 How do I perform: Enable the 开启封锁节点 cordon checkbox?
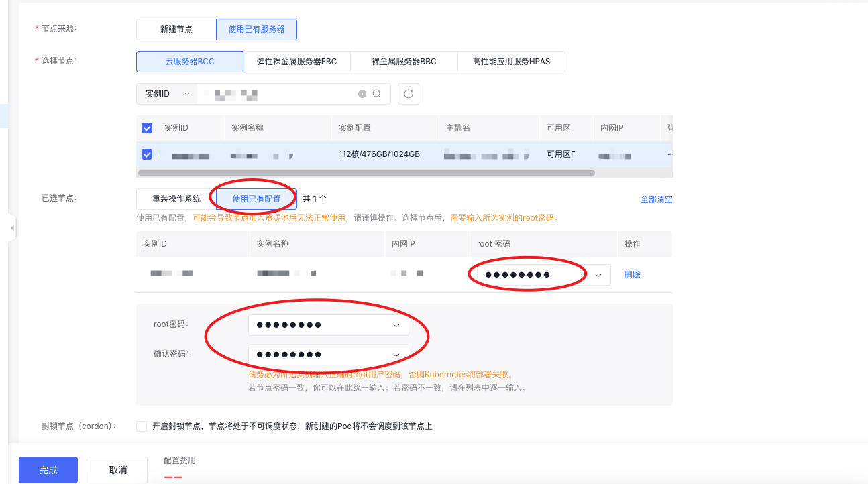[142, 426]
